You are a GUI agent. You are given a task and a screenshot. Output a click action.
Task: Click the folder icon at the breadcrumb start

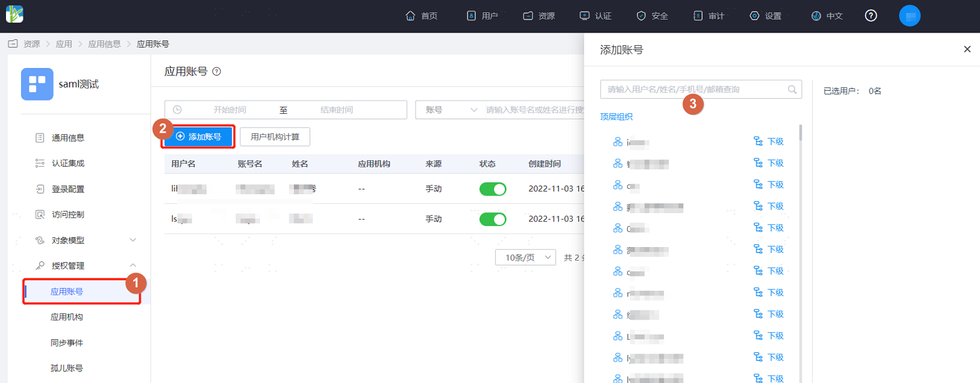click(x=12, y=44)
